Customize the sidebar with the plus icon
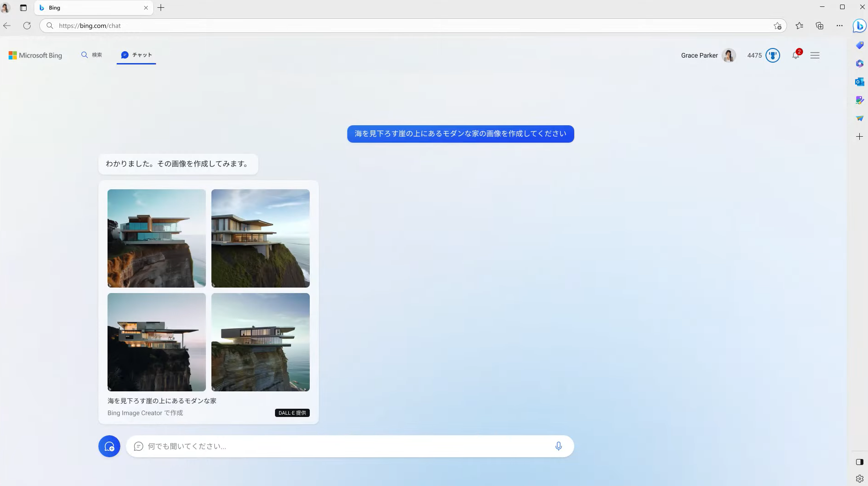The height and width of the screenshot is (486, 868). [x=859, y=136]
